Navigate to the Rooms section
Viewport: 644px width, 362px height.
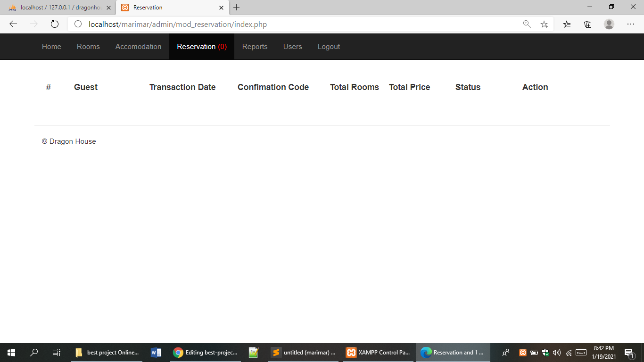coord(88,46)
